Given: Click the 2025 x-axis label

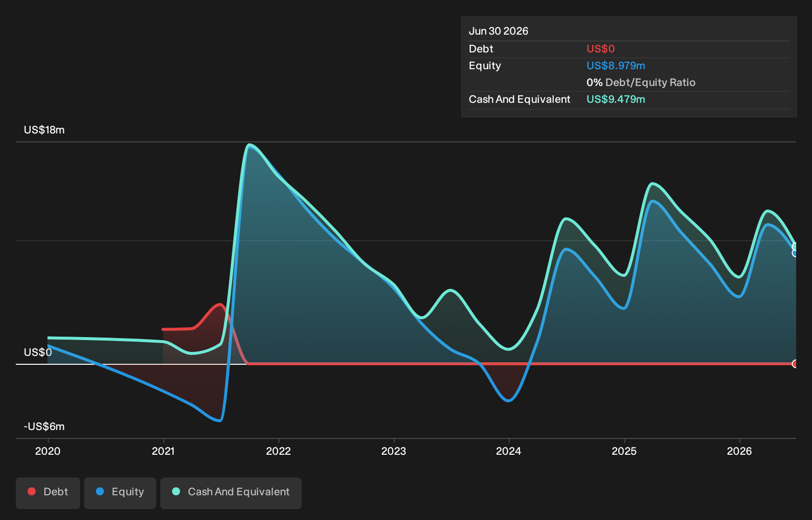Looking at the screenshot, I should coord(624,451).
